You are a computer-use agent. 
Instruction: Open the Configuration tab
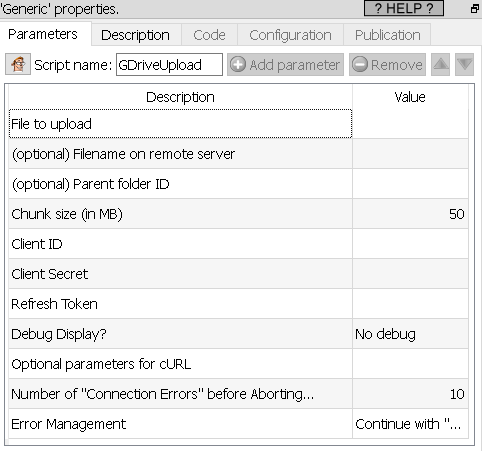(290, 35)
